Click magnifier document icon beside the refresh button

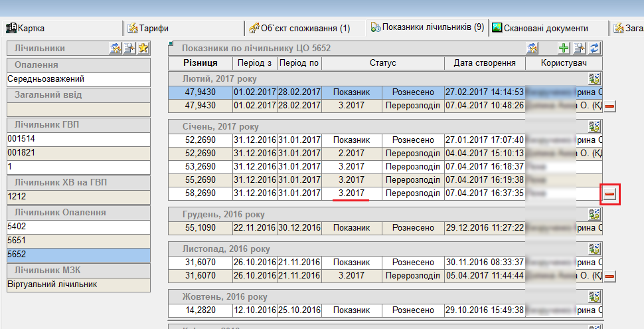coord(579,48)
